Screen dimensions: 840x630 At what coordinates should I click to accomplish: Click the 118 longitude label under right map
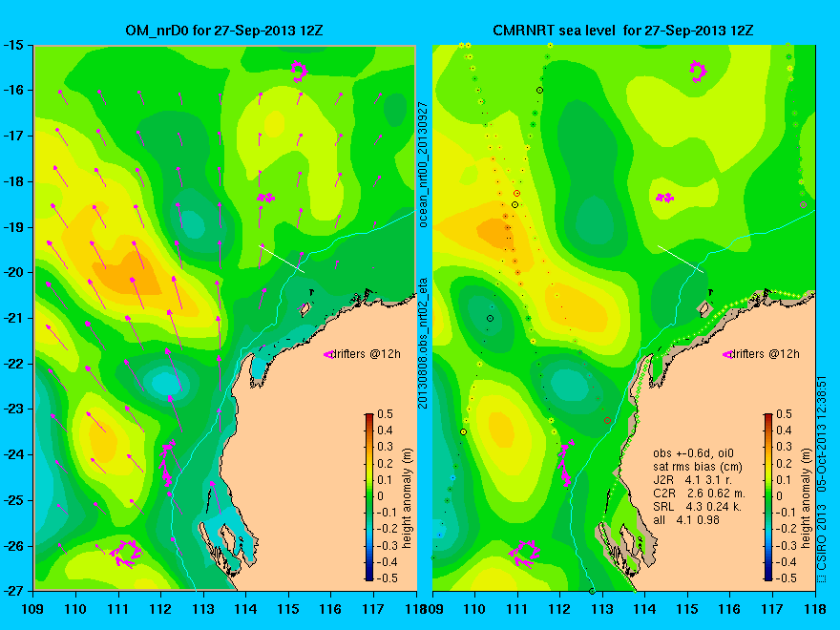point(815,609)
